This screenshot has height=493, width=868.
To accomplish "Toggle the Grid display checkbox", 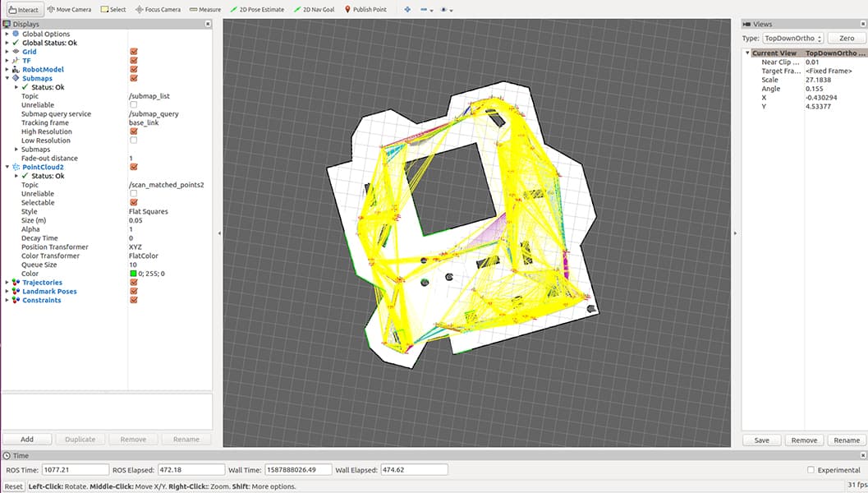I will click(x=133, y=52).
